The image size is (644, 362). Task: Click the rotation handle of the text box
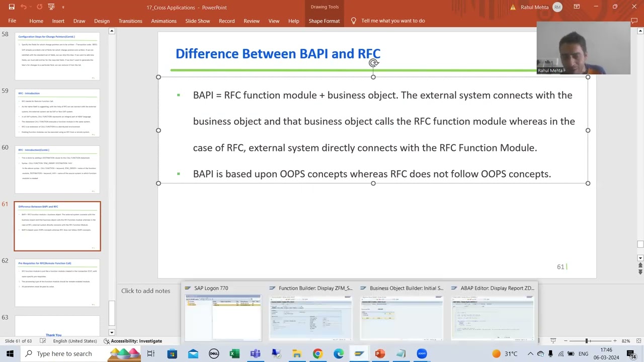pyautogui.click(x=373, y=63)
